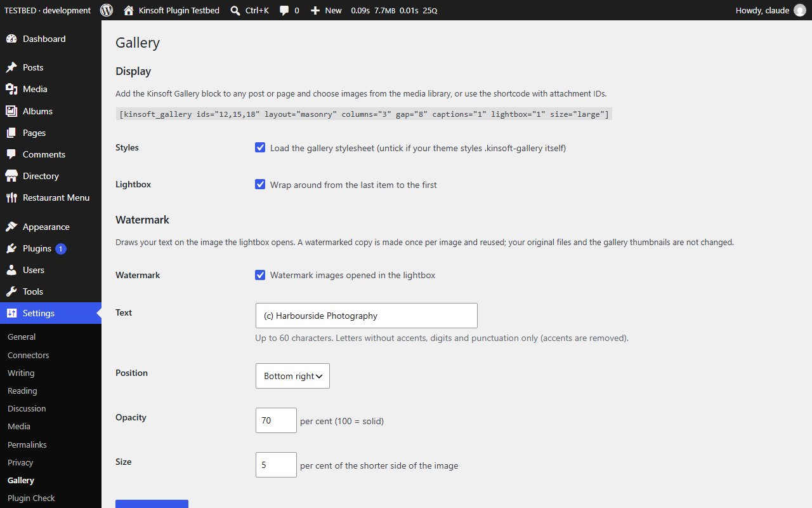Open the Position dropdown set to Bottom right
Screen dimensions: 812x508
tap(292, 376)
